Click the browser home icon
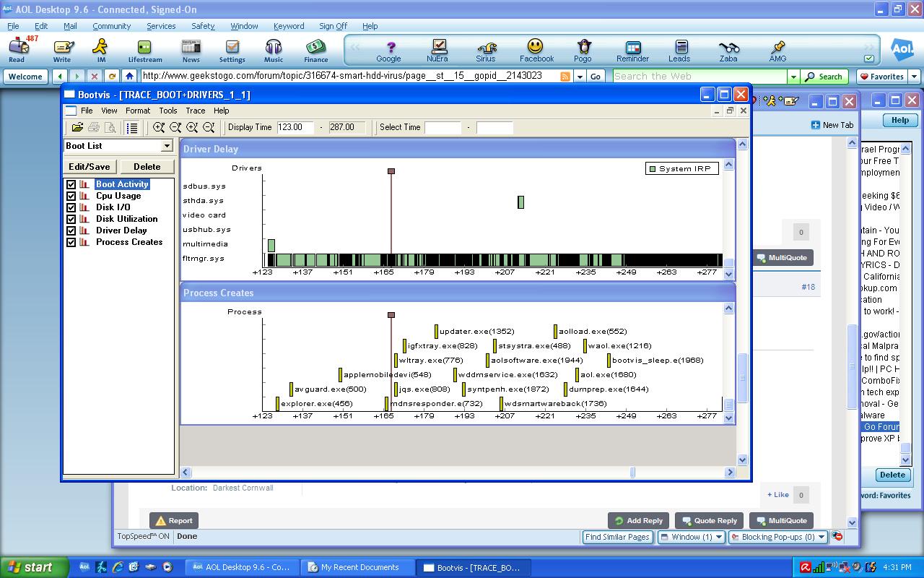This screenshot has height=578, width=924. [129, 76]
